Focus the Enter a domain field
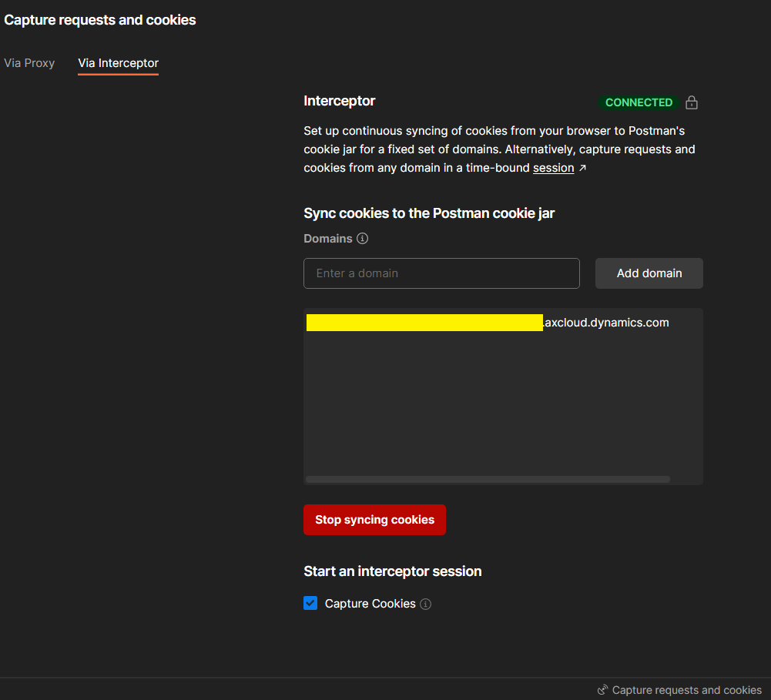Image resolution: width=771 pixels, height=700 pixels. click(441, 273)
